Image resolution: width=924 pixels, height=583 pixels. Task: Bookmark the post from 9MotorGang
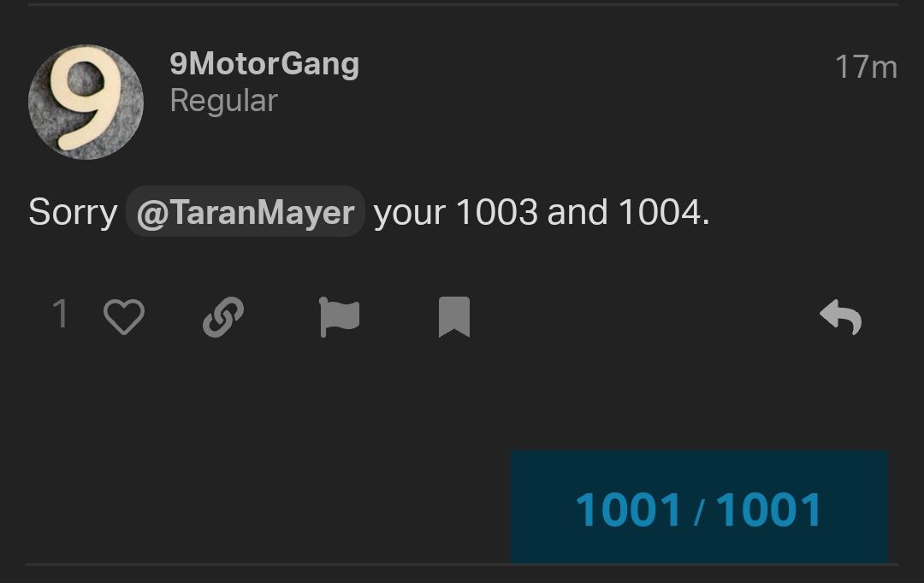[x=454, y=317]
